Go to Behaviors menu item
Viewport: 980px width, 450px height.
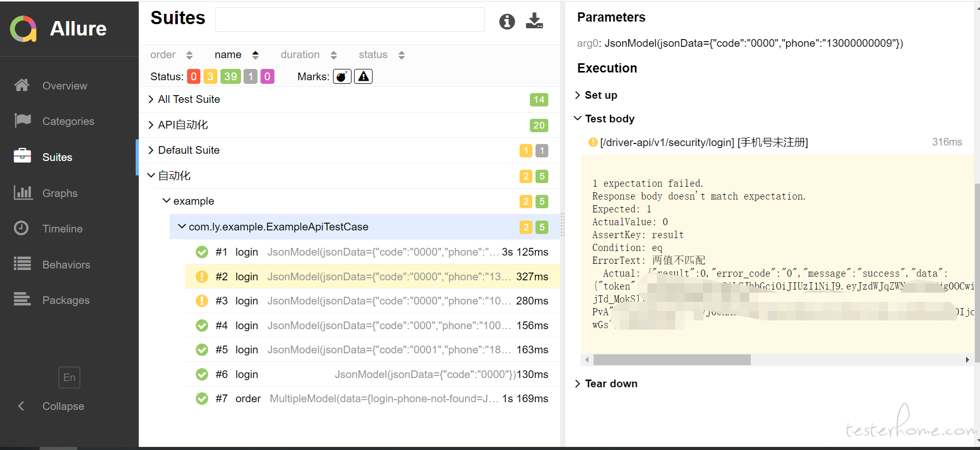[x=66, y=265]
